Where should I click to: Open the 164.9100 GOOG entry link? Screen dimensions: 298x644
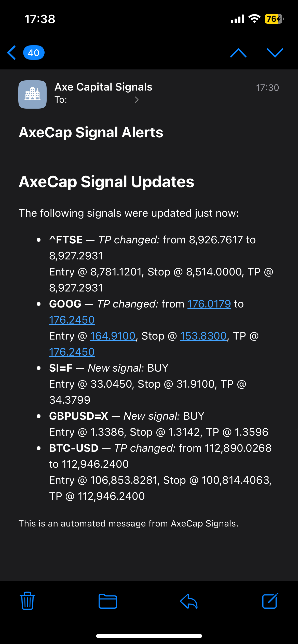(x=113, y=336)
